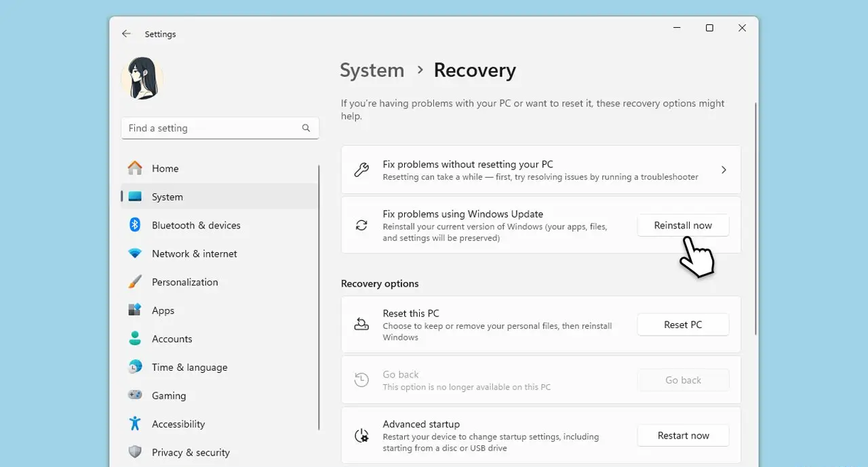868x467 pixels.
Task: Click the wrench troubleshoot icon
Action: pyautogui.click(x=362, y=170)
